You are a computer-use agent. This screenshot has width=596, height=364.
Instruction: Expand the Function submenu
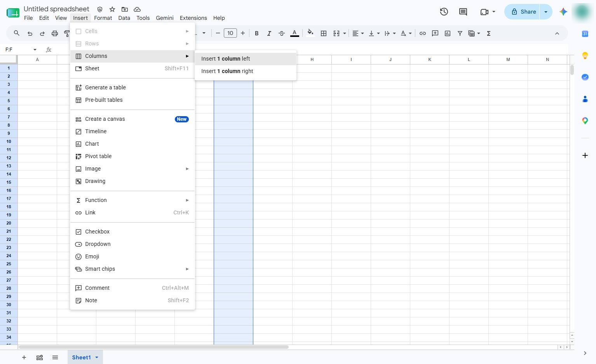132,200
